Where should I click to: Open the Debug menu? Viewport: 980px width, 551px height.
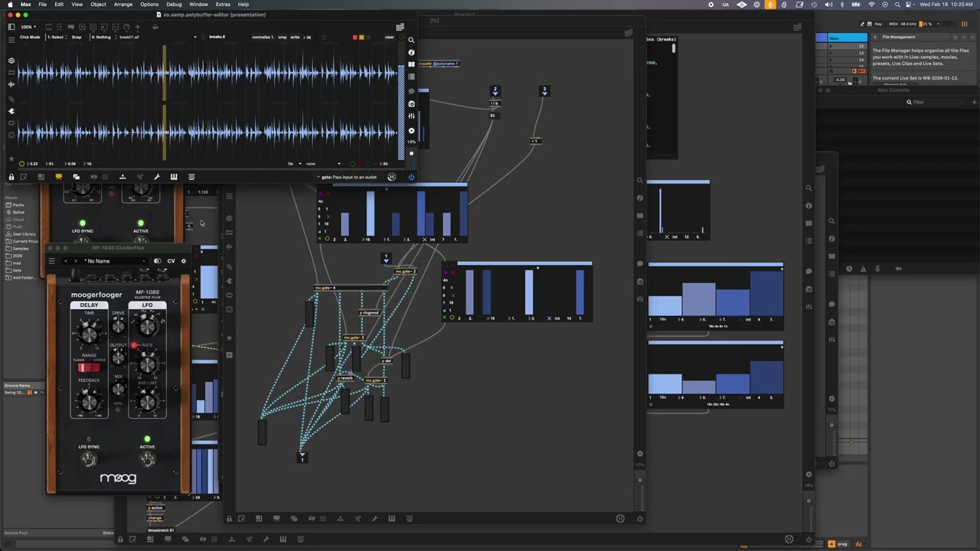tap(174, 5)
